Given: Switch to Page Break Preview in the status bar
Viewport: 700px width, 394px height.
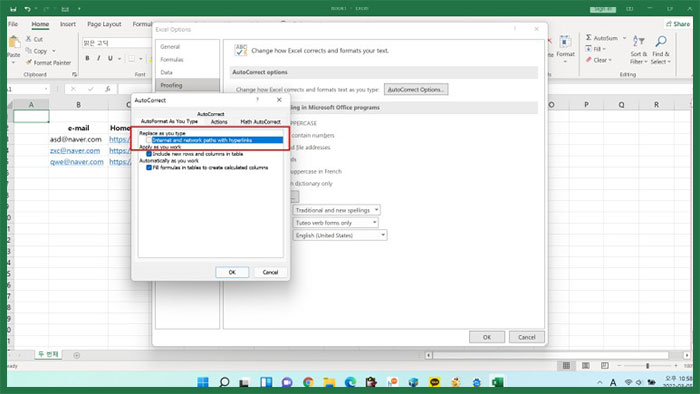Looking at the screenshot, I should tap(604, 365).
